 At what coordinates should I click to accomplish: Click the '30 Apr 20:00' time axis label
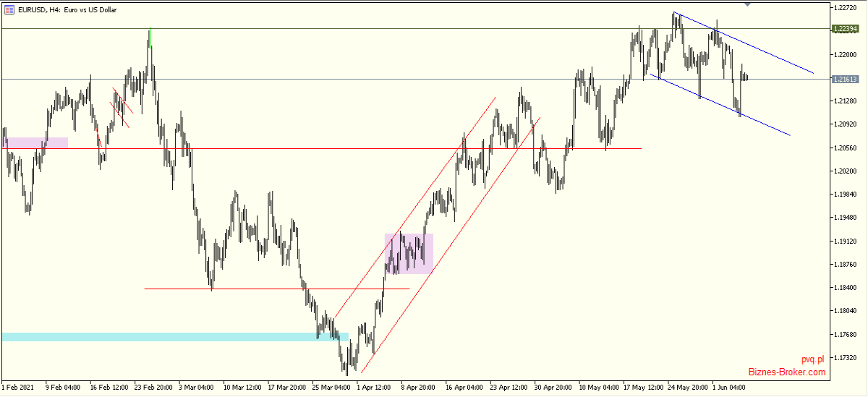tap(555, 387)
